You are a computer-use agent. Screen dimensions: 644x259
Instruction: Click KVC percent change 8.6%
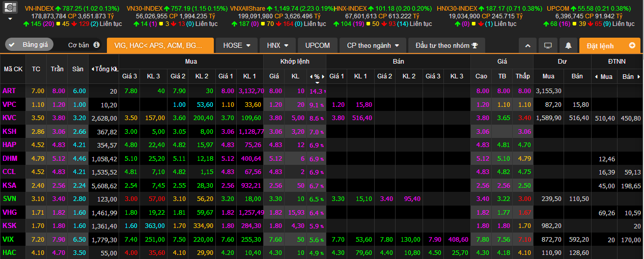(316, 118)
